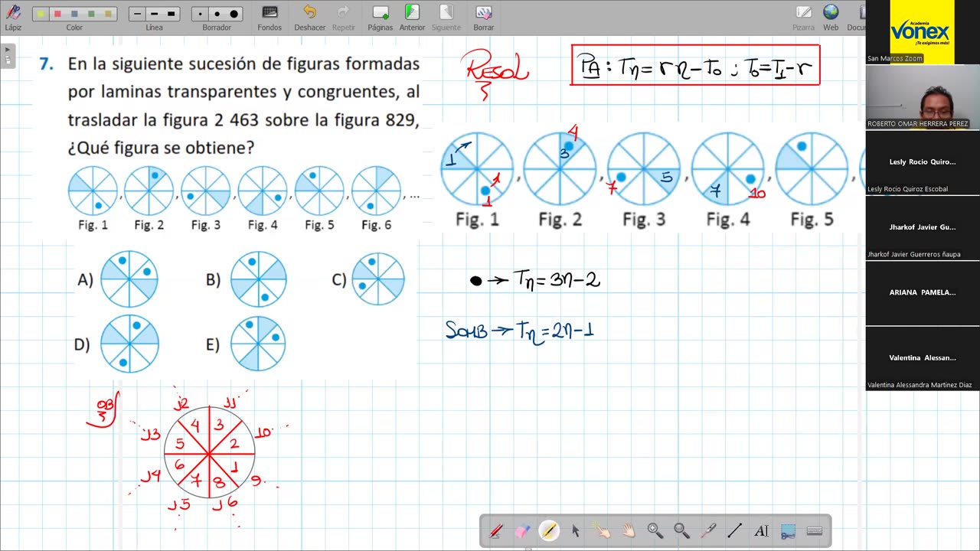Switch to Web mode
Viewport: 980px width, 551px height.
tap(831, 17)
